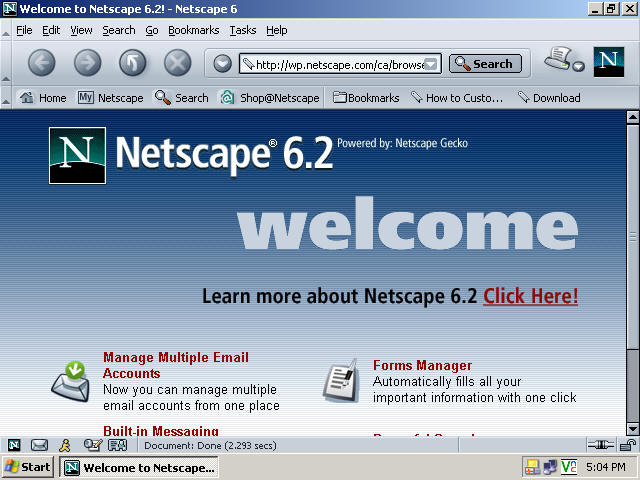
Task: Click the first system tray icon
Action: [x=532, y=467]
